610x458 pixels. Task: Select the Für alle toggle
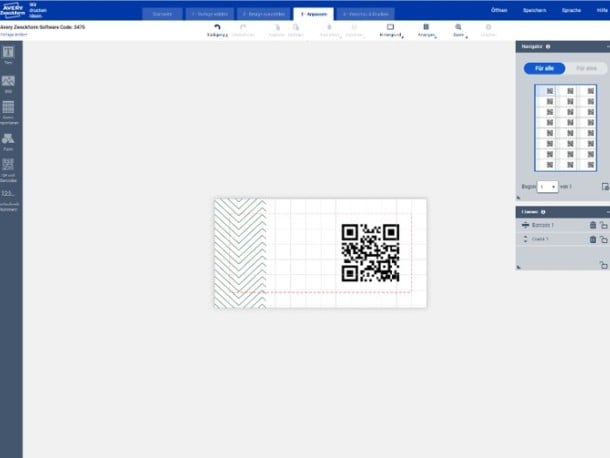click(x=544, y=68)
